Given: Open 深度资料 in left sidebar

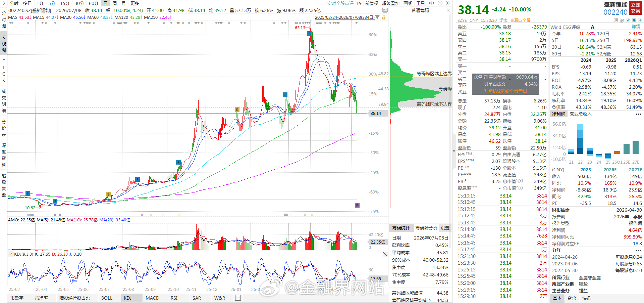Looking at the screenshot, I should (4, 155).
